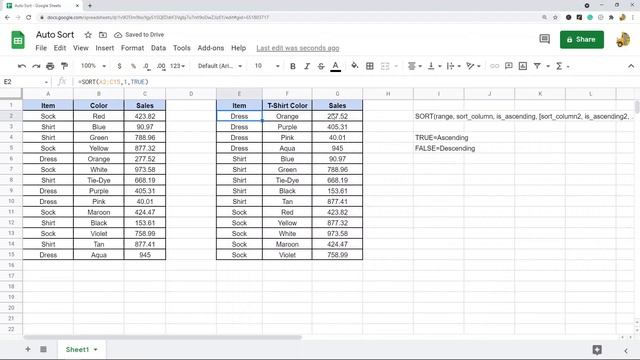Open the Add-ons menu

(211, 48)
